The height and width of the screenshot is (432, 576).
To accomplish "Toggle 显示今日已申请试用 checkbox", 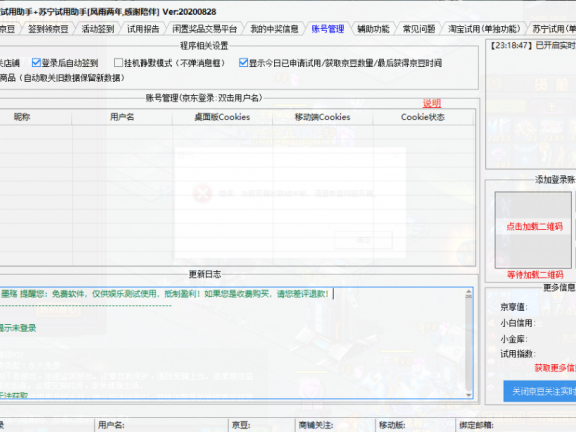I will [243, 63].
